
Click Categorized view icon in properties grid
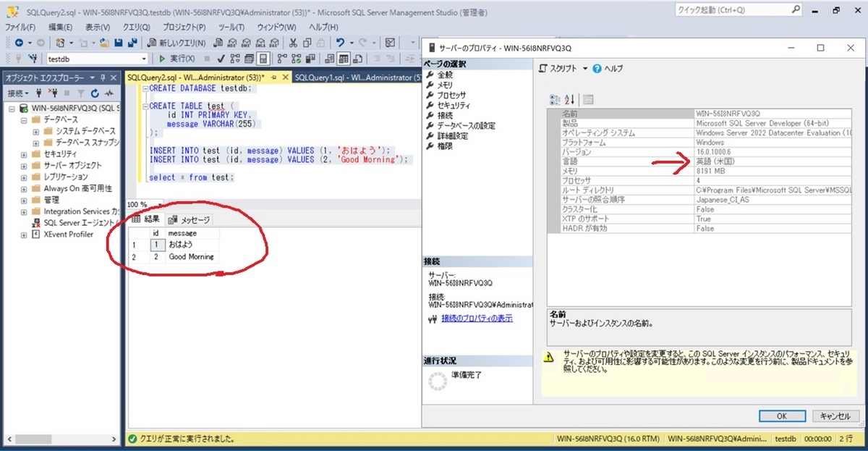point(555,99)
